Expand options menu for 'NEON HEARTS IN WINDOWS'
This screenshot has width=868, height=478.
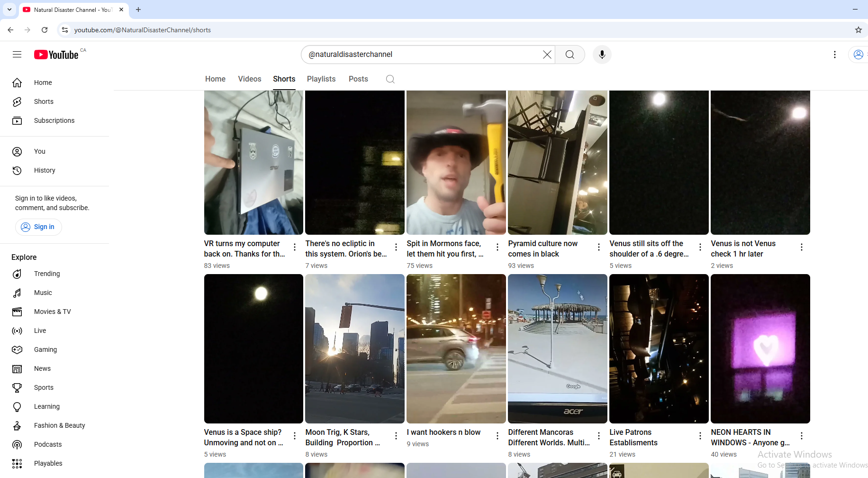click(x=801, y=436)
